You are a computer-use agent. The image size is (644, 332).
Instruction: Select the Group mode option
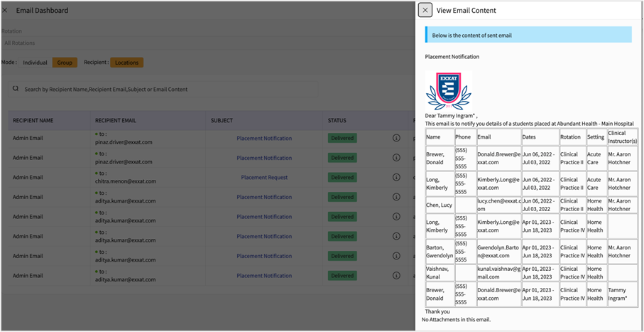[x=65, y=63]
